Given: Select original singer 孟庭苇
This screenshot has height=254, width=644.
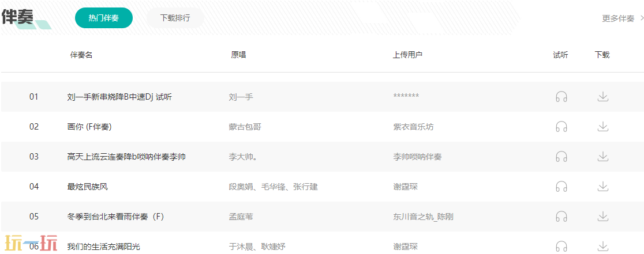Looking at the screenshot, I should pos(241,217).
